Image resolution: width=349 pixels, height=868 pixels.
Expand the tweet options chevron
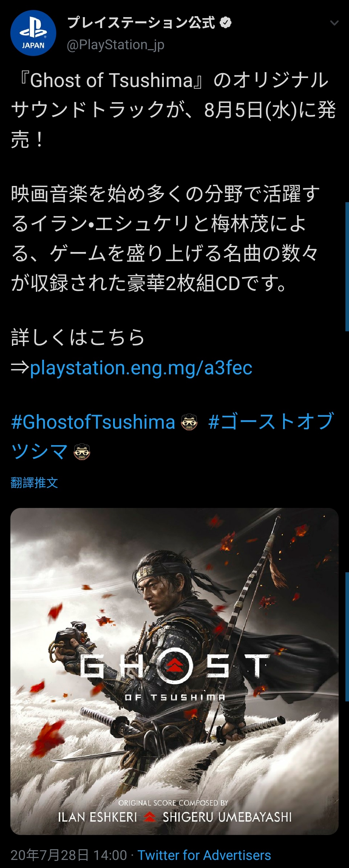coord(334,23)
